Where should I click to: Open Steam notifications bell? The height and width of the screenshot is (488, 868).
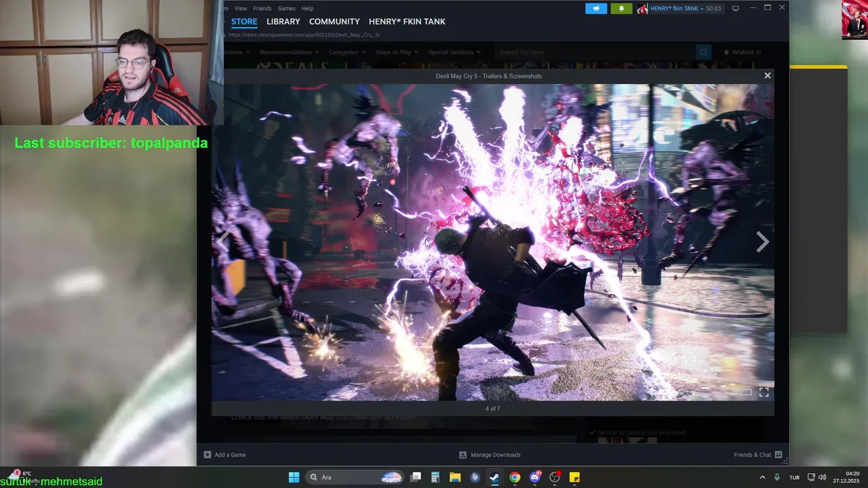(621, 8)
